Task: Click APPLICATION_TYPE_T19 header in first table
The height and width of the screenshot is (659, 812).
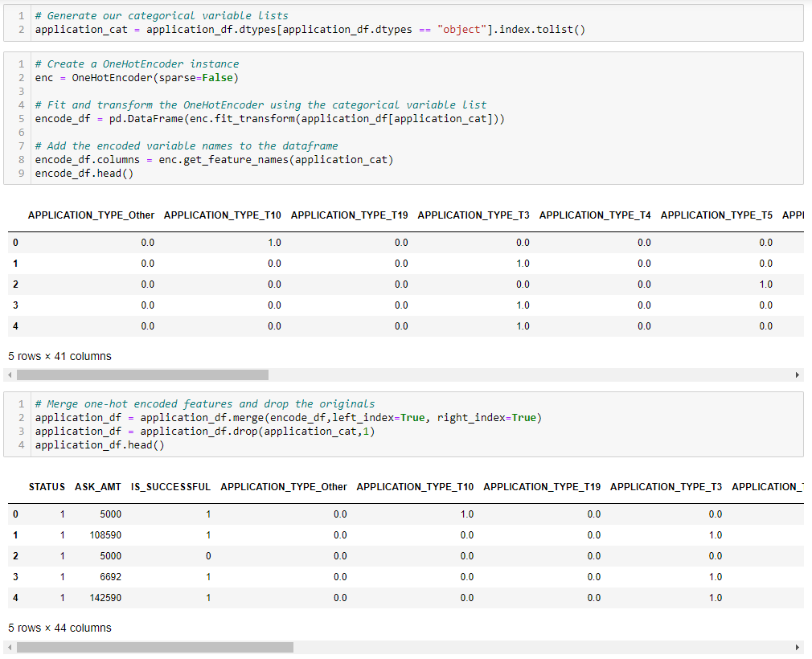Action: coord(350,215)
